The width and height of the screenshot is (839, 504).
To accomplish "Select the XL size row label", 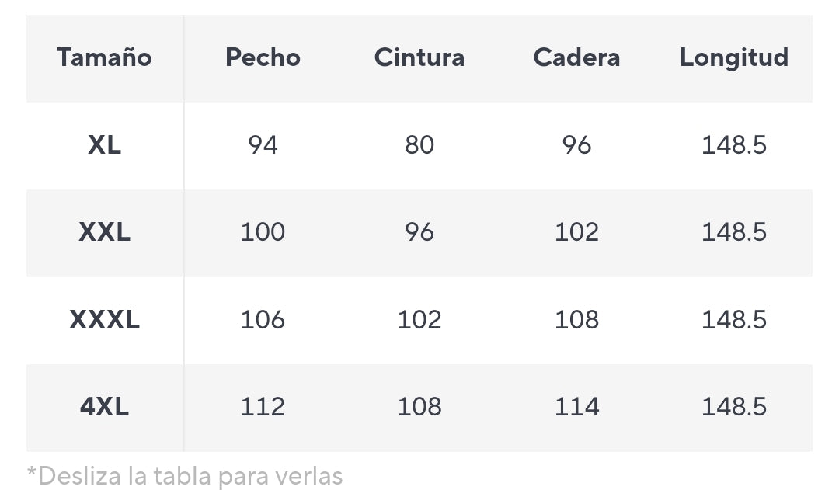I will point(104,145).
